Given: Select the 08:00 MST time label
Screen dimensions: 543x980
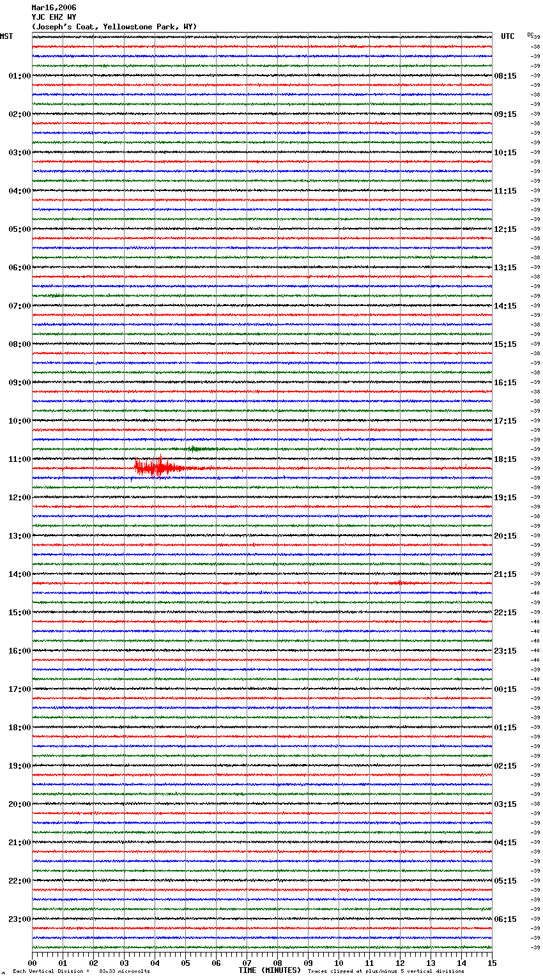Looking at the screenshot, I should (x=20, y=344).
